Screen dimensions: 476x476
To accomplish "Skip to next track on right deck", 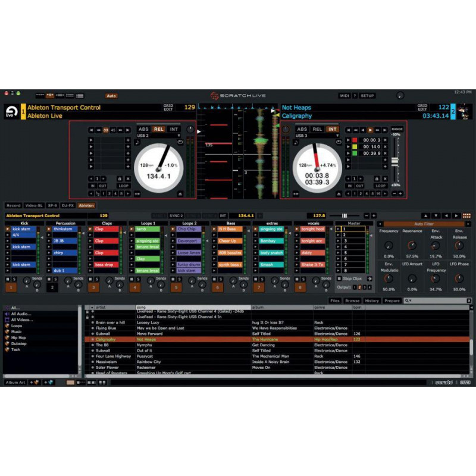I will (x=384, y=130).
